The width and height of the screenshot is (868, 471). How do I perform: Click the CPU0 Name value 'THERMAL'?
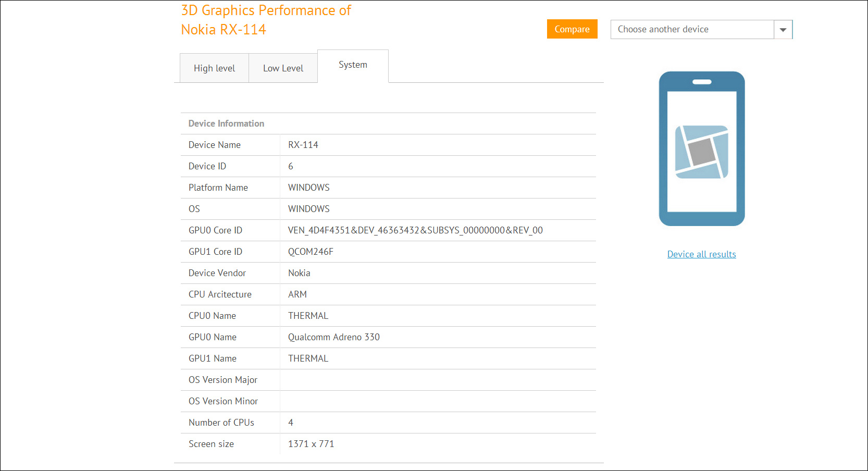coord(308,316)
